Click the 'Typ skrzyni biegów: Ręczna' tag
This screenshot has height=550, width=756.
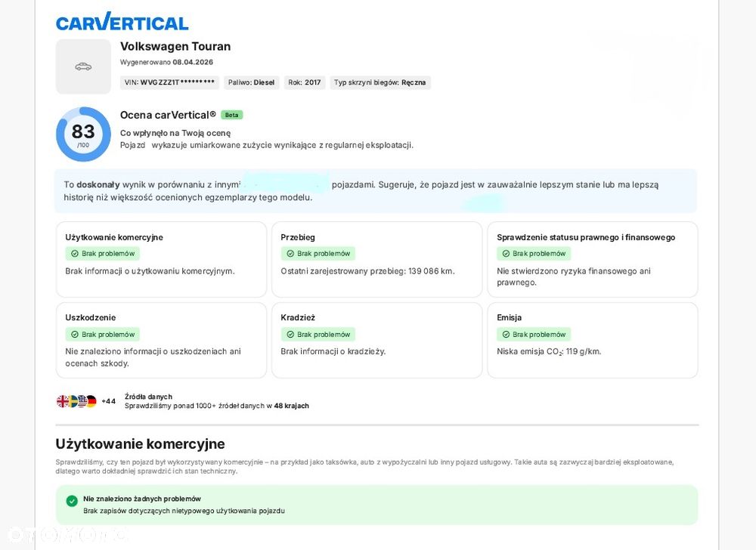pyautogui.click(x=380, y=82)
